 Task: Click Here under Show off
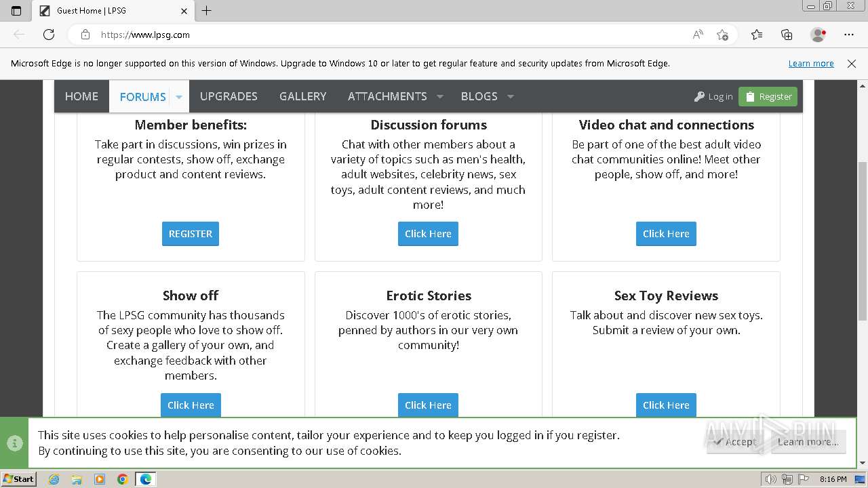191,405
